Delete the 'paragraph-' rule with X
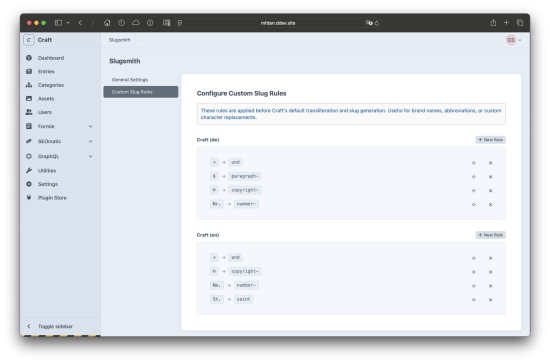Image resolution: width=550 pixels, height=363 pixels. (490, 177)
